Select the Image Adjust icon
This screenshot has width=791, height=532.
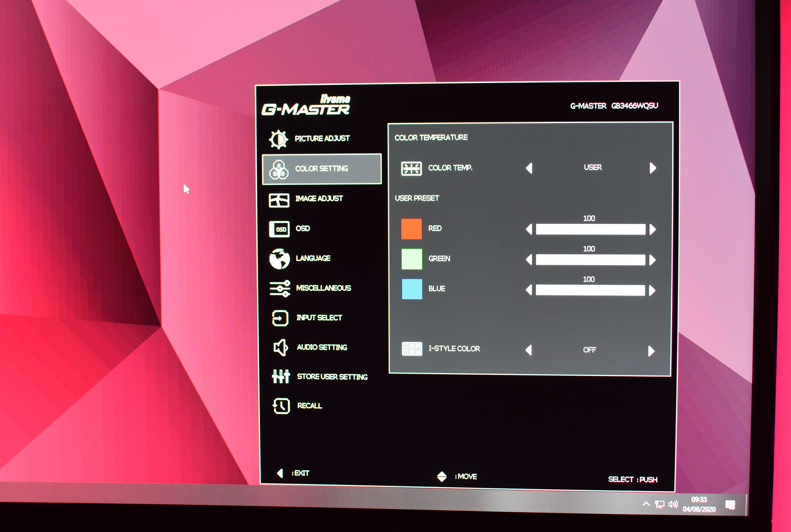tap(279, 200)
